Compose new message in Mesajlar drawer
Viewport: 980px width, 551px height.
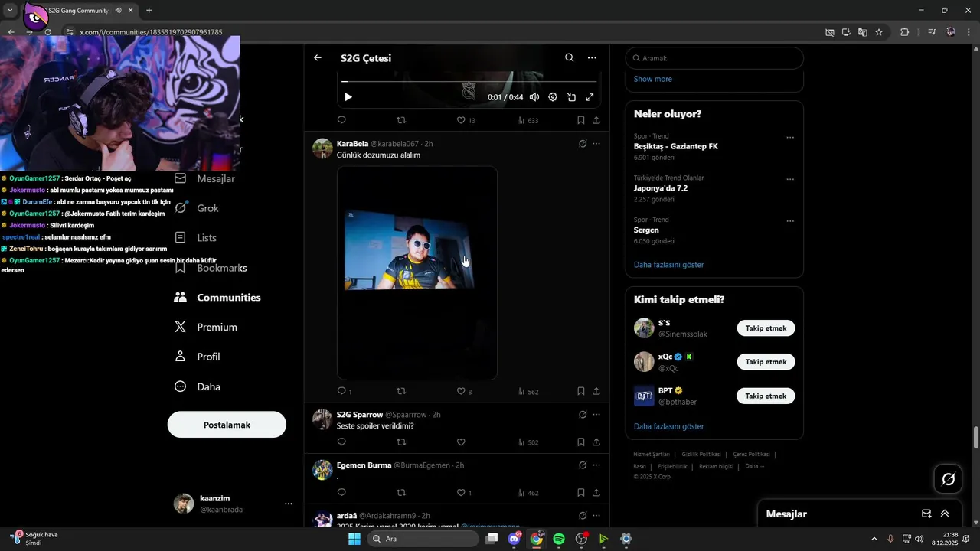coord(926,514)
